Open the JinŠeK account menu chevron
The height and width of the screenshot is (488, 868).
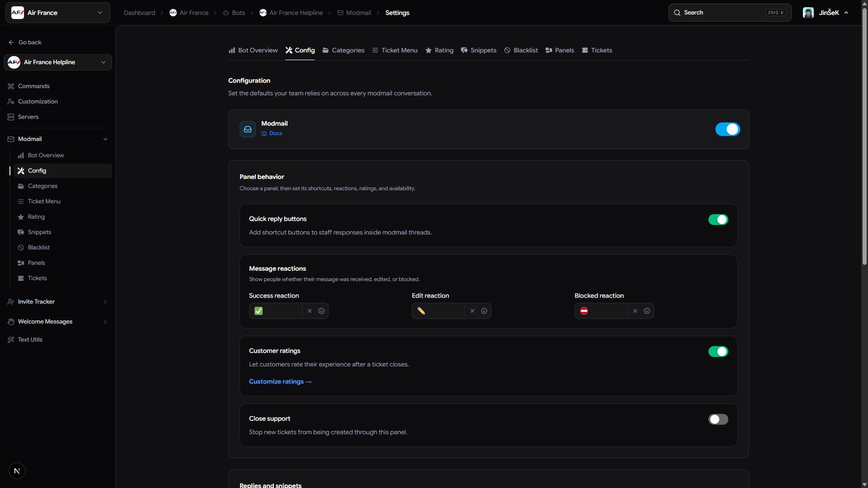click(x=846, y=13)
